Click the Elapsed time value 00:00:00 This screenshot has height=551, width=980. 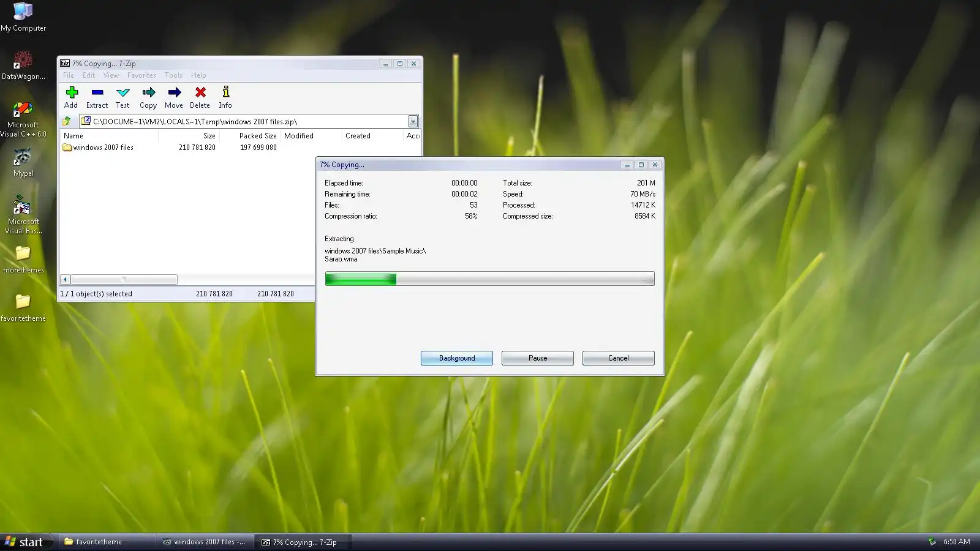pyautogui.click(x=464, y=183)
